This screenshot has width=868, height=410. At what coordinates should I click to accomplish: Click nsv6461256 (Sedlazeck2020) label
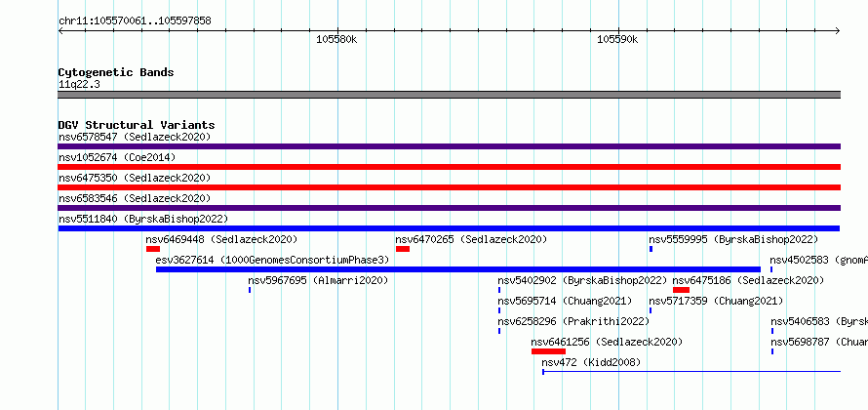tap(607, 342)
